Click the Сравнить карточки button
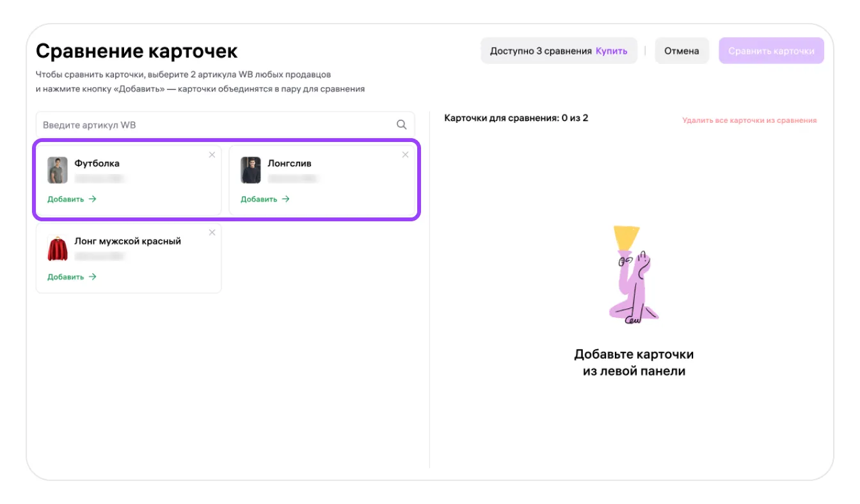This screenshot has width=860, height=504. pos(771,51)
